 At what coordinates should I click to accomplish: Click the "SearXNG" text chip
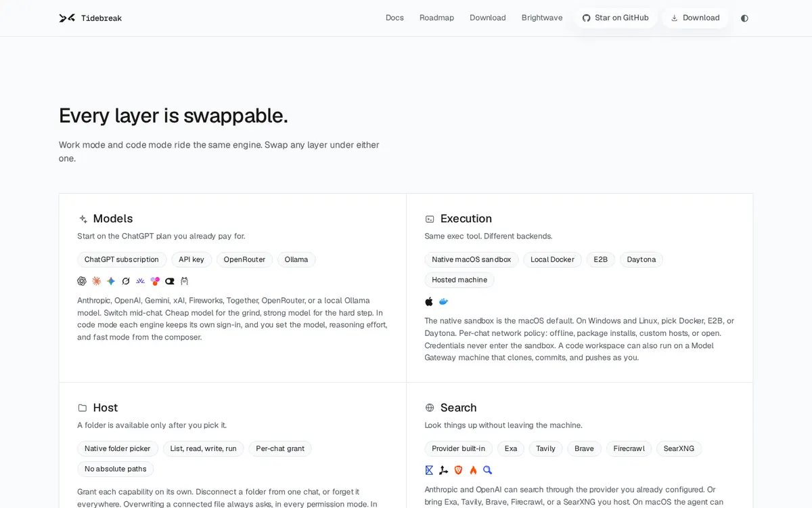(x=679, y=448)
